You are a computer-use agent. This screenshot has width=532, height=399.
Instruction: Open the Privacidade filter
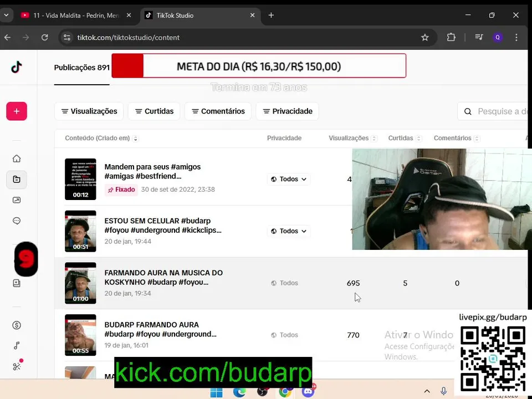tap(288, 111)
